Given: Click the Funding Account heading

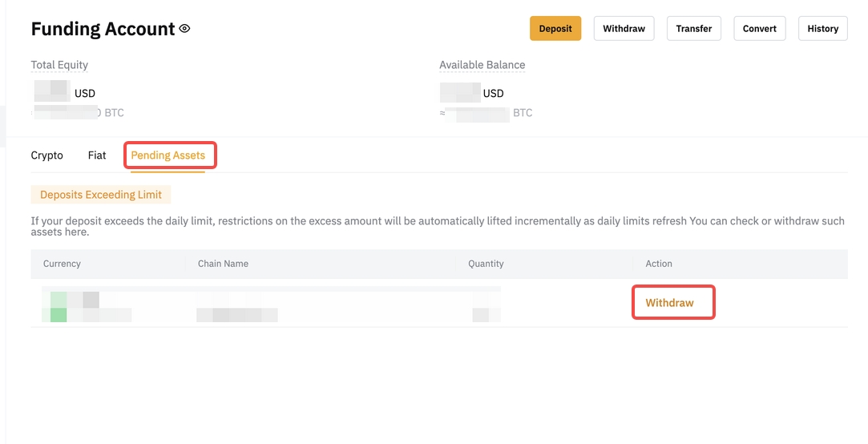Looking at the screenshot, I should [x=103, y=29].
